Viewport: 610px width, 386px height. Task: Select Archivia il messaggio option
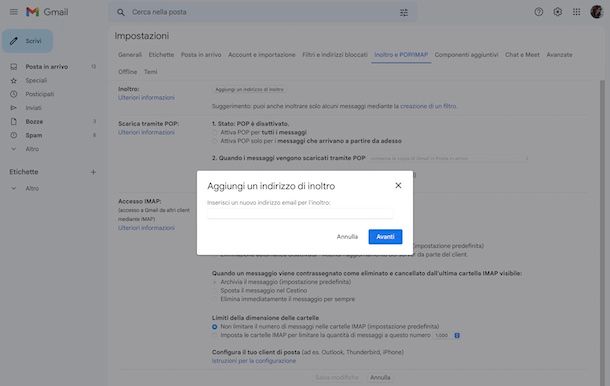click(x=215, y=282)
